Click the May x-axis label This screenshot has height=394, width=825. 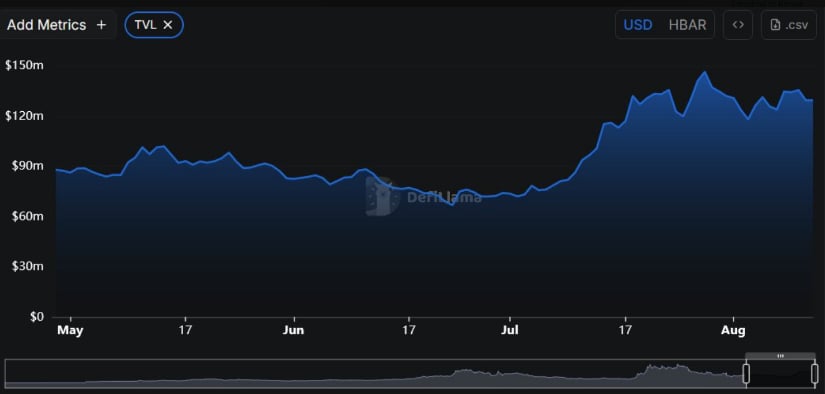[x=70, y=330]
